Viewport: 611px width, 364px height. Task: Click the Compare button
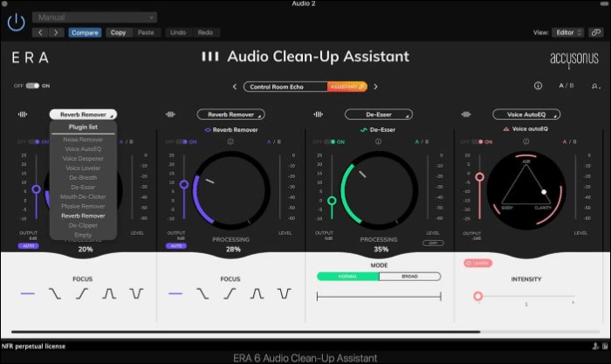coord(85,32)
